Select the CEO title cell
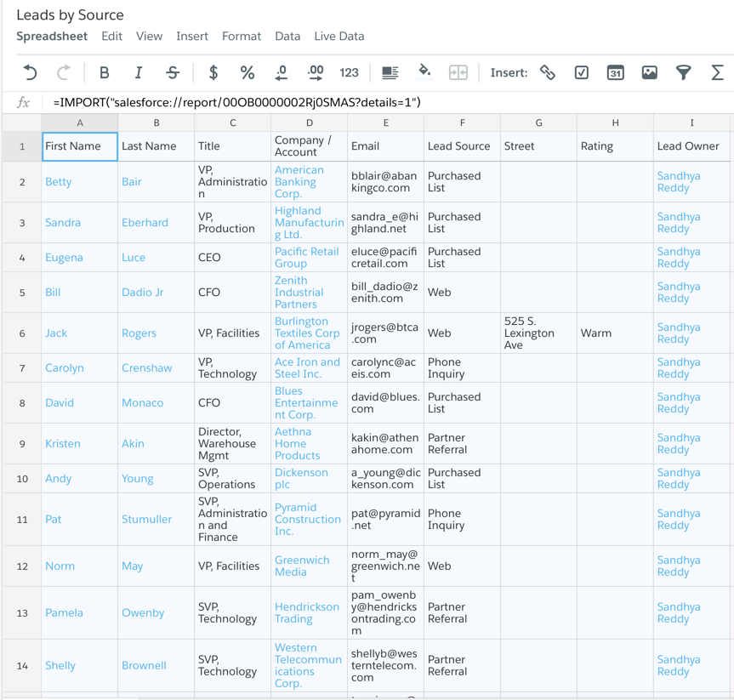Image resolution: width=734 pixels, height=700 pixels. 233,257
